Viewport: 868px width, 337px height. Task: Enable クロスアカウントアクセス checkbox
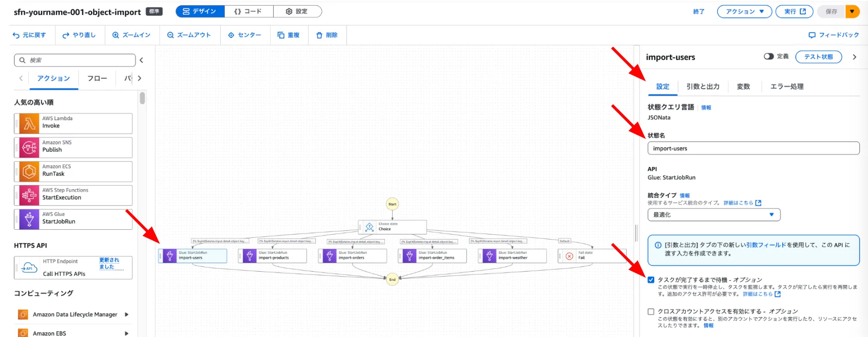[x=651, y=311]
